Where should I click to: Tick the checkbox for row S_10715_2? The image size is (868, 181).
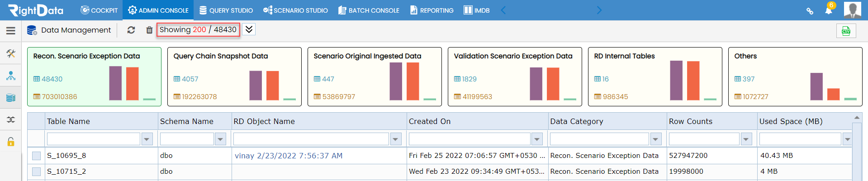(37, 171)
